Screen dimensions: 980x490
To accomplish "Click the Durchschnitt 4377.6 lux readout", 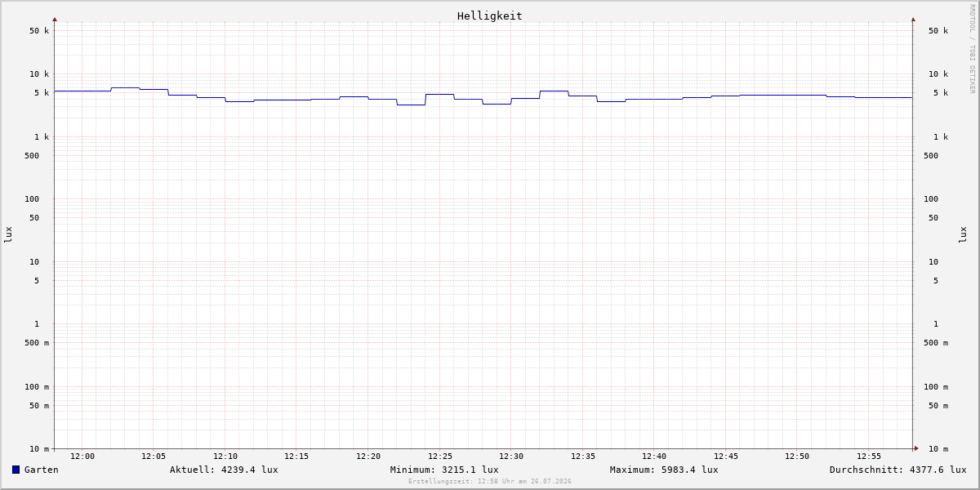I will pyautogui.click(x=898, y=470).
